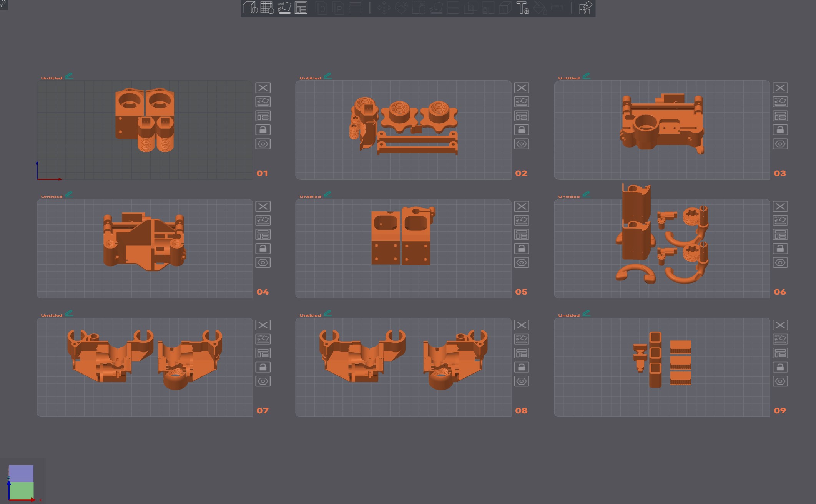Toggle the lock on plate 01
This screenshot has width=816, height=504.
[263, 130]
